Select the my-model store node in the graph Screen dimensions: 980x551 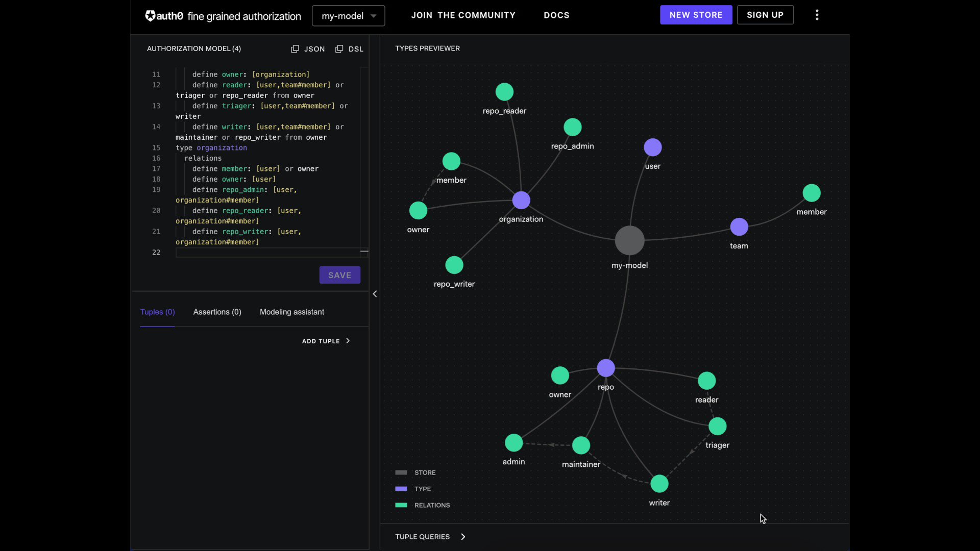coord(629,240)
